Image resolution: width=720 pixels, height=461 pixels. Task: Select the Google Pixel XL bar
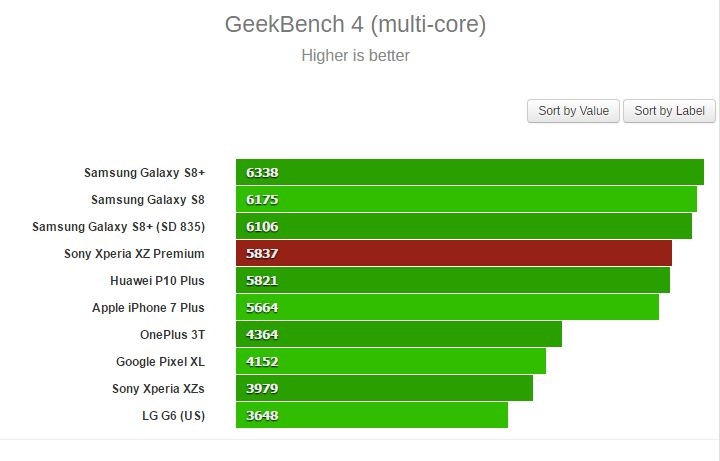coord(390,361)
